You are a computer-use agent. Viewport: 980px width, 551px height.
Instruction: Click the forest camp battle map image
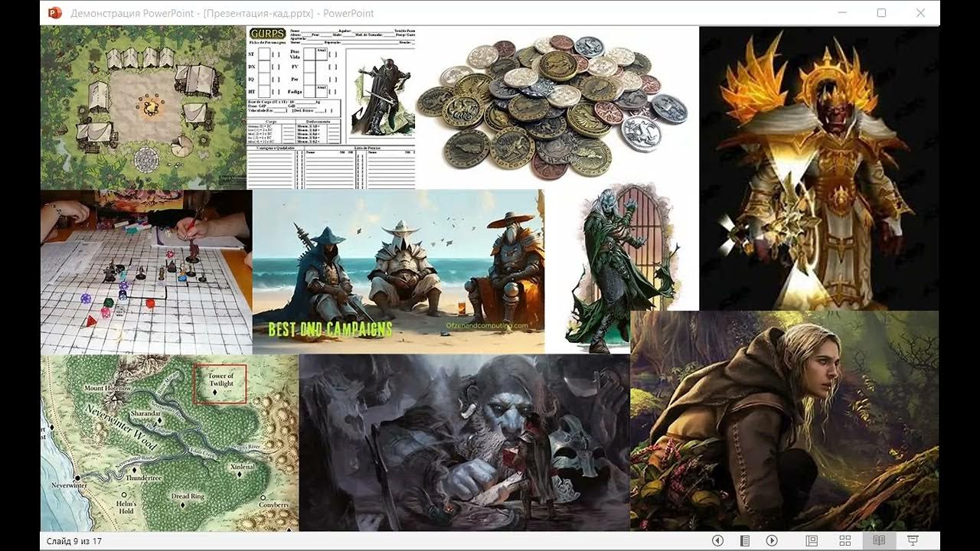click(x=143, y=108)
